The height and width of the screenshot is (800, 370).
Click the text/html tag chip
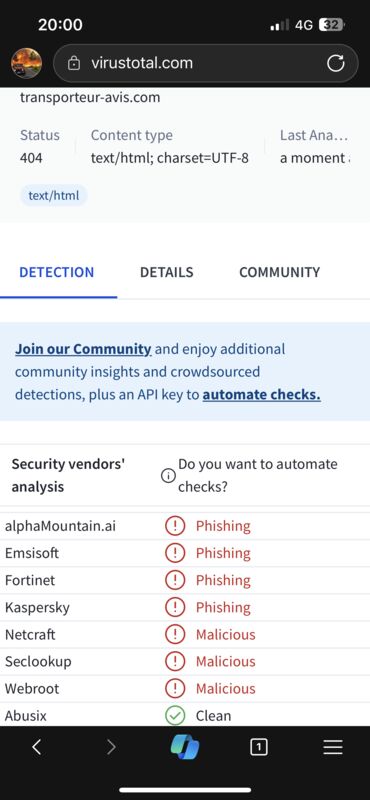click(x=54, y=195)
